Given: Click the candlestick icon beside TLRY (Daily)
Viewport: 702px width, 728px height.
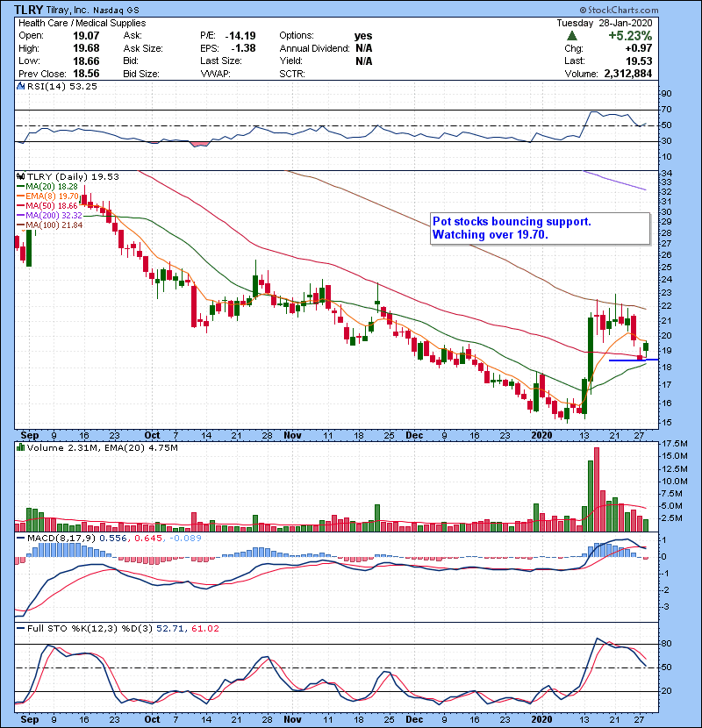Looking at the screenshot, I should (20, 176).
